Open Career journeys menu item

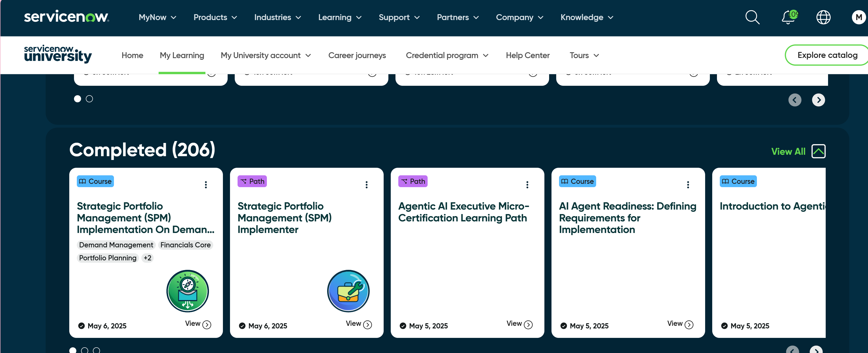click(x=357, y=55)
